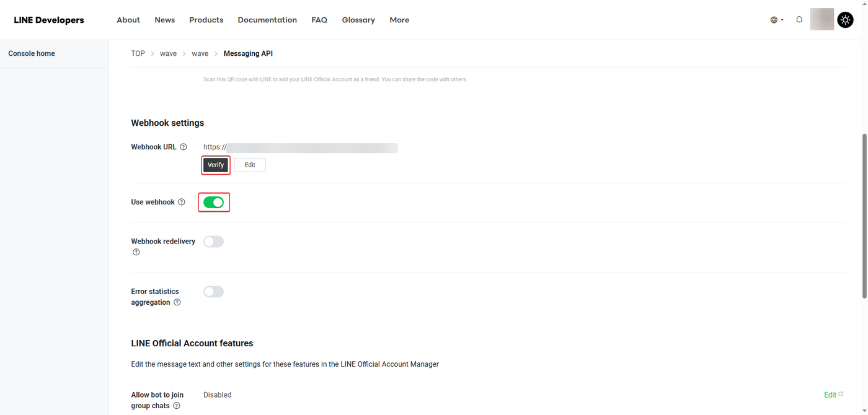Click help icon under Webhook redelivery
The height and width of the screenshot is (415, 868).
tap(136, 252)
